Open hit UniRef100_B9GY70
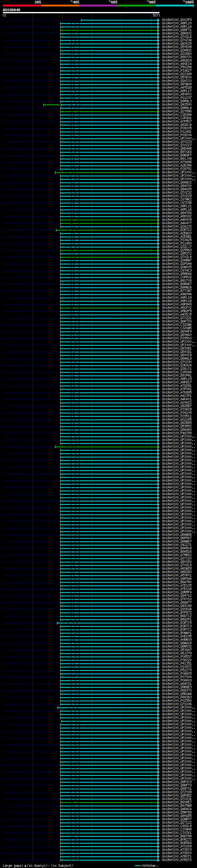Image resolution: width=197 pixels, height=868 pixels. tap(176, 57)
